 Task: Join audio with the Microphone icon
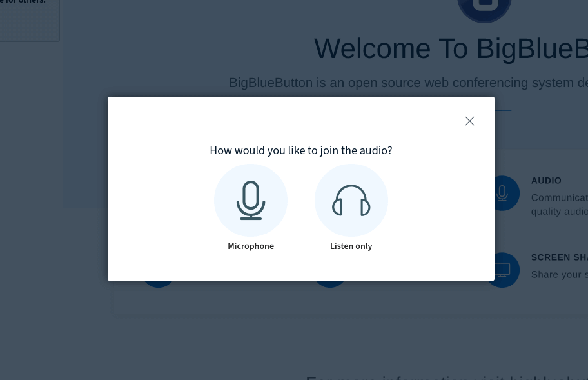[251, 201]
